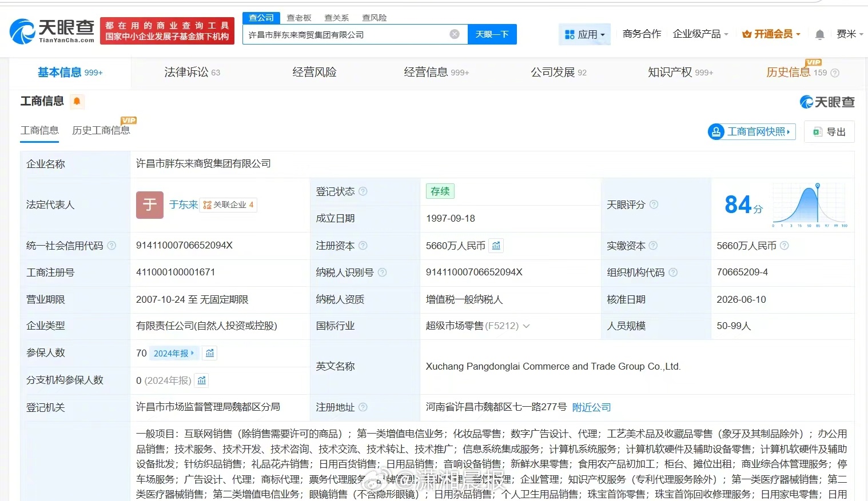Open 于东来 legal representative link
Screen dimensions: 868x501
(x=184, y=205)
